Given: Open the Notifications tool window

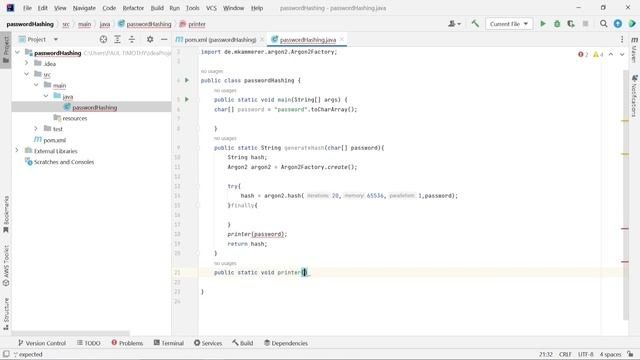Looking at the screenshot, I should click(634, 96).
